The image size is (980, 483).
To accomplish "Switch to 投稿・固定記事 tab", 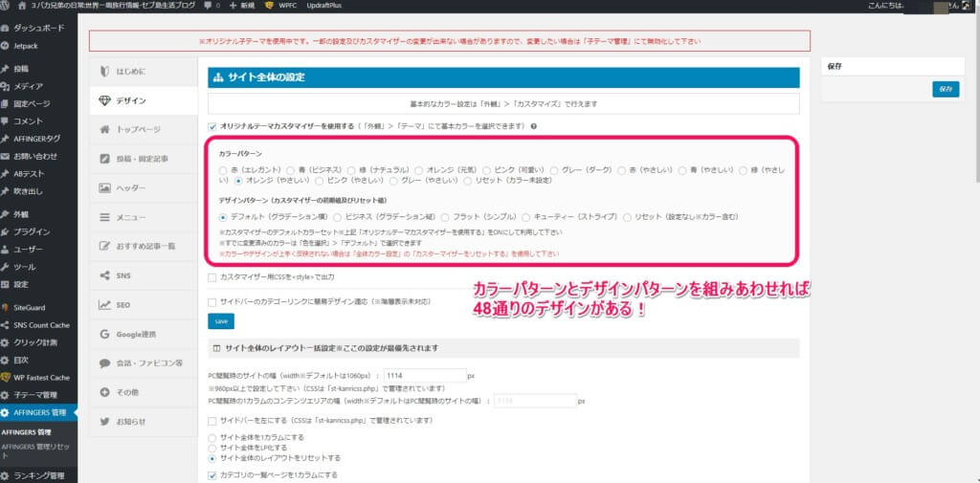I will (x=144, y=159).
